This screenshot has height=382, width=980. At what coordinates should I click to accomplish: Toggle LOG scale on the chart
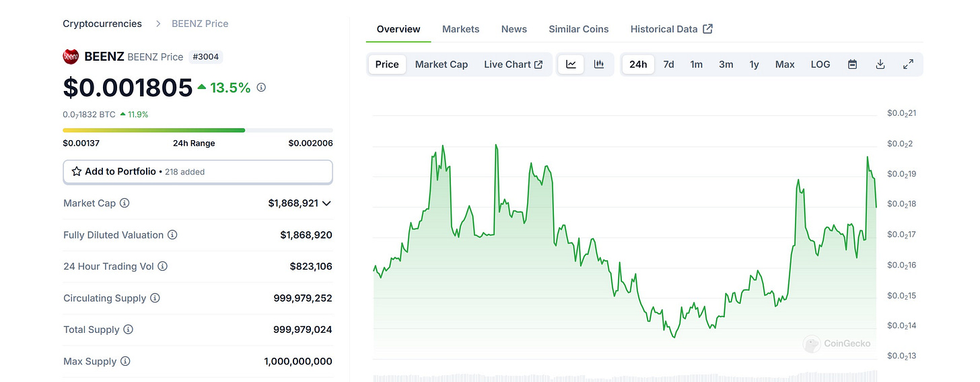coord(820,65)
